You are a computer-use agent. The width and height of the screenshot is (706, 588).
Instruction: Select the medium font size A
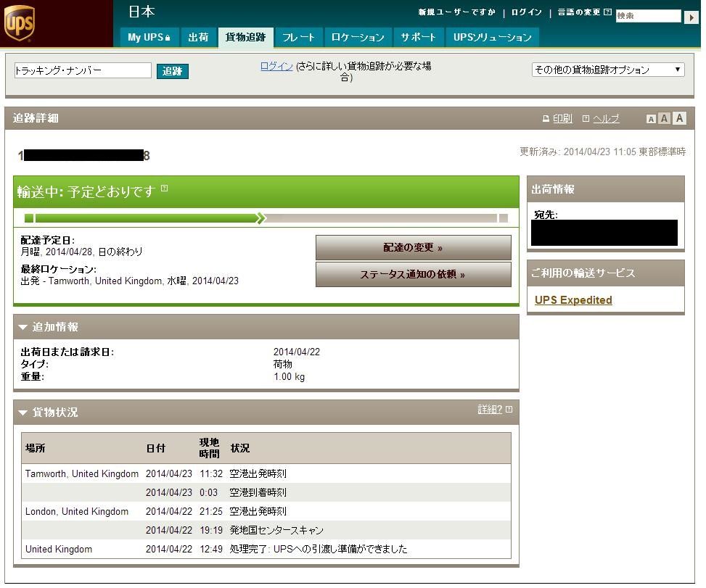point(664,118)
